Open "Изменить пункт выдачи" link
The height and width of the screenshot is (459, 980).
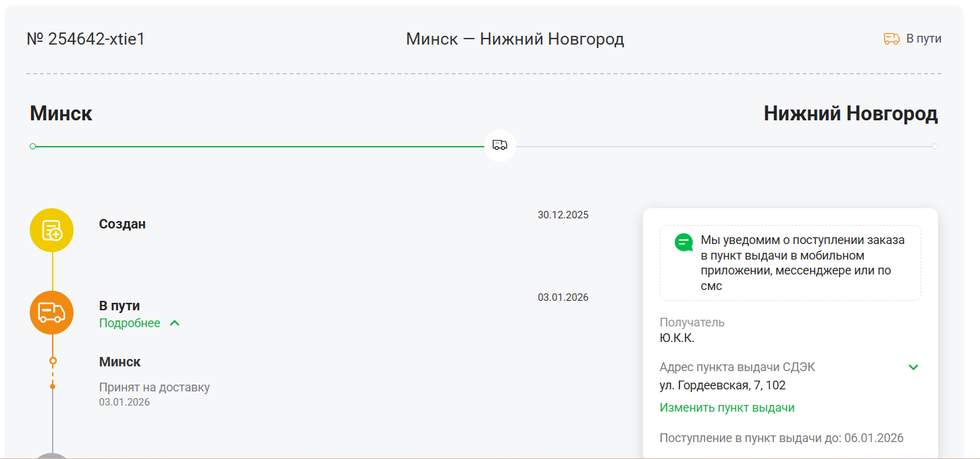pos(727,408)
